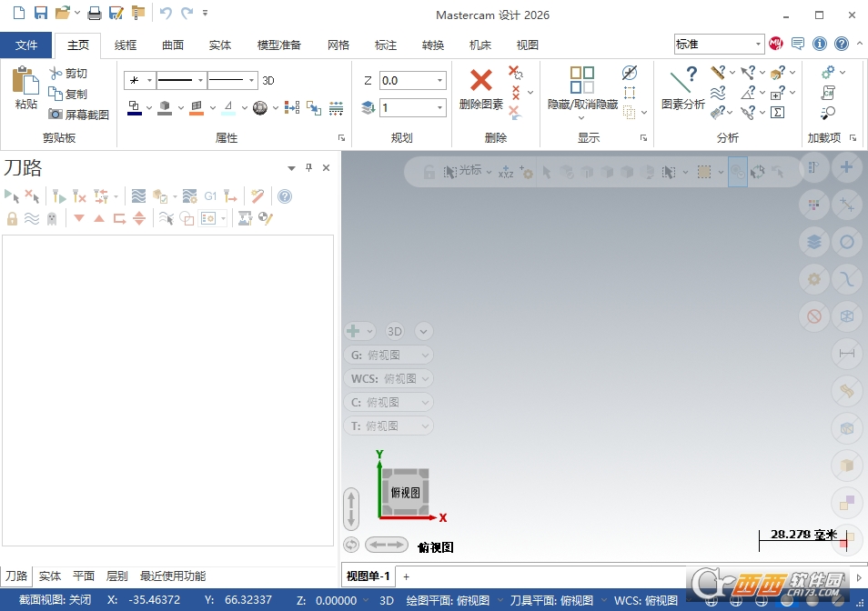This screenshot has width=868, height=611.
Task: Click the 视图单-1 viewsheet tab
Action: pyautogui.click(x=368, y=576)
